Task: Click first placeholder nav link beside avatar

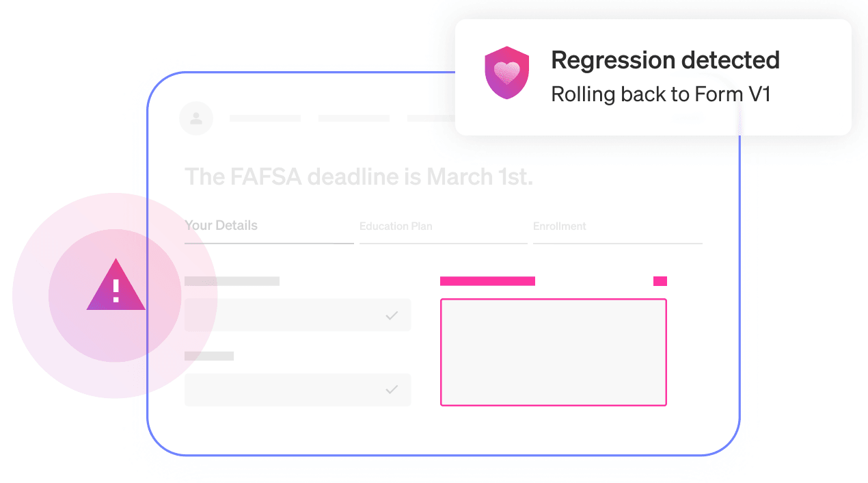Action: click(x=265, y=118)
